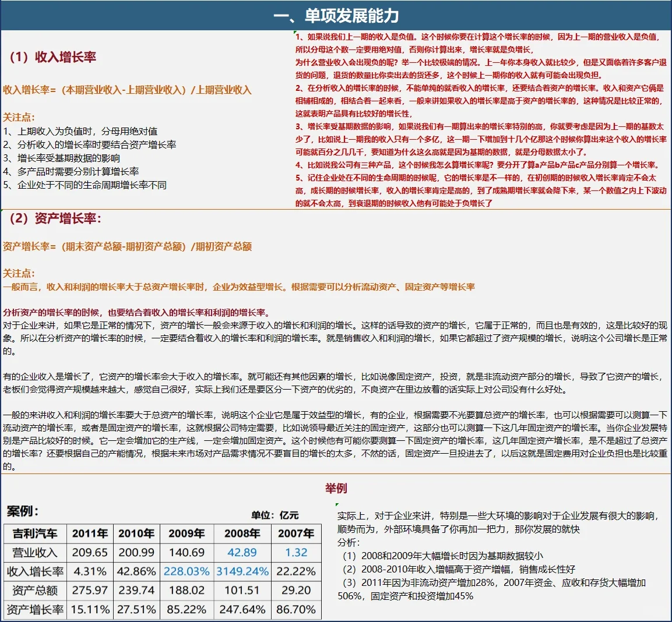Click the cell showing 42.86%
Image resolution: width=672 pixels, height=622 pixels.
point(136,571)
